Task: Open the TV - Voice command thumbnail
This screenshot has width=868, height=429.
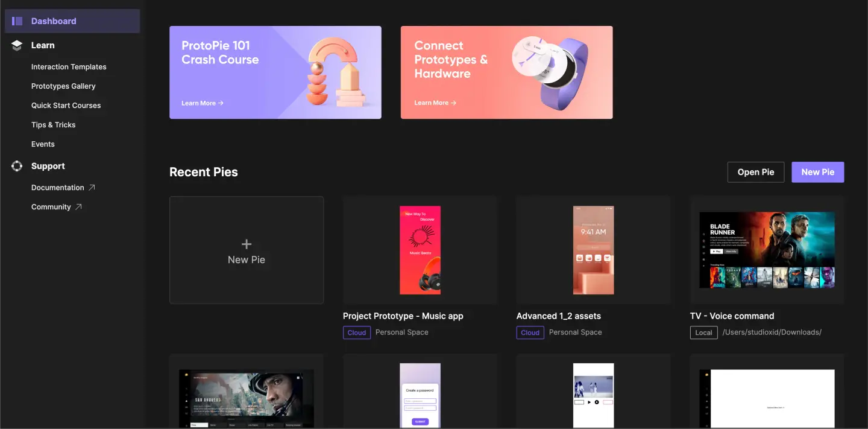Action: point(767,250)
